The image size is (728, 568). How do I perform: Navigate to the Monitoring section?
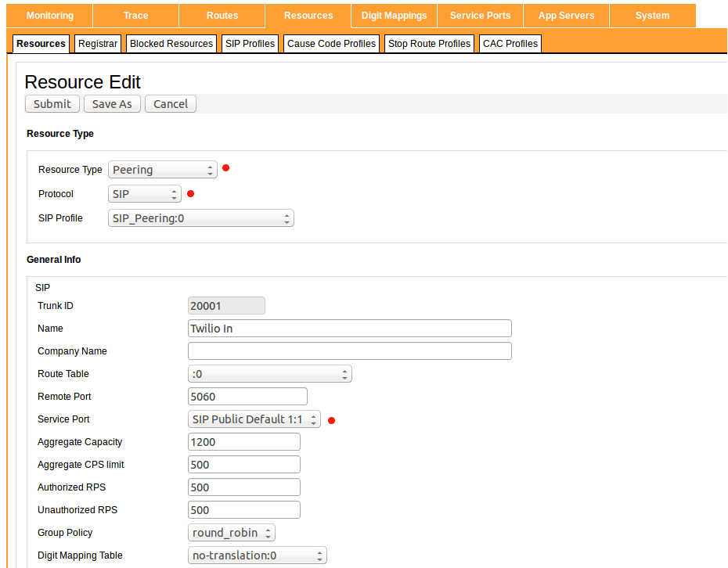[x=49, y=15]
